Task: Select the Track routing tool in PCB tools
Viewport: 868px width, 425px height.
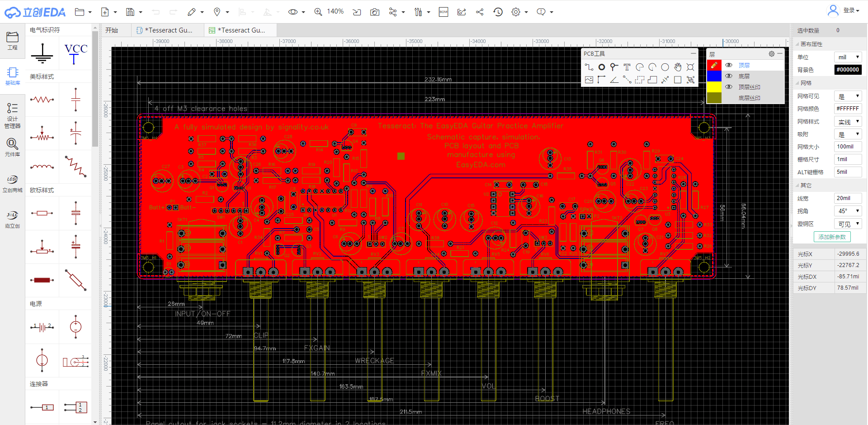Action: pos(589,67)
